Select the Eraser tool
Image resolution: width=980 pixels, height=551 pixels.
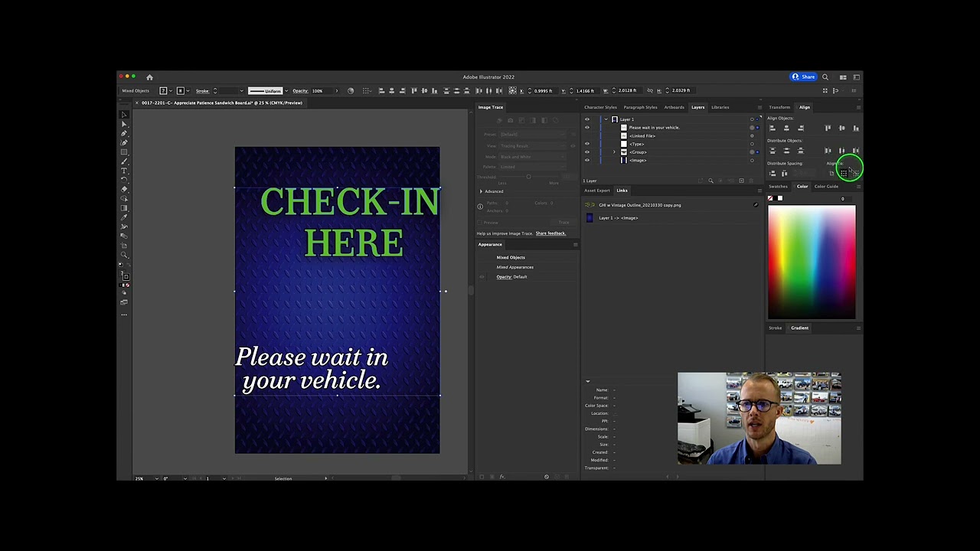coord(124,188)
